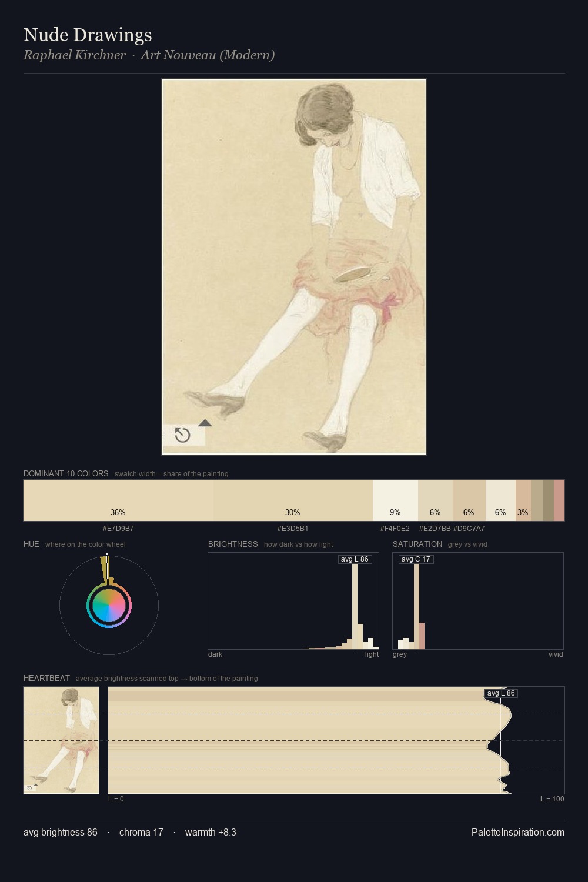Click the L = 0 axis label
Screen dimensions: 588x882
pos(116,799)
